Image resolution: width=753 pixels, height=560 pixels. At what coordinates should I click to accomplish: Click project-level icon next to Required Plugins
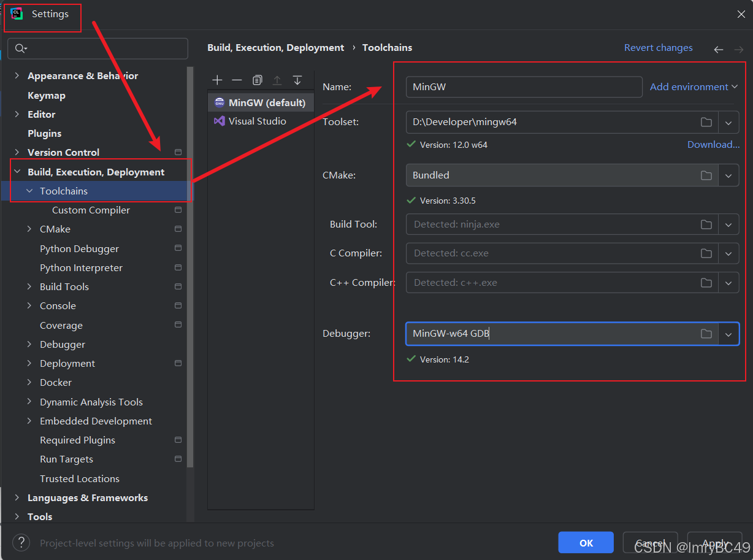point(178,440)
